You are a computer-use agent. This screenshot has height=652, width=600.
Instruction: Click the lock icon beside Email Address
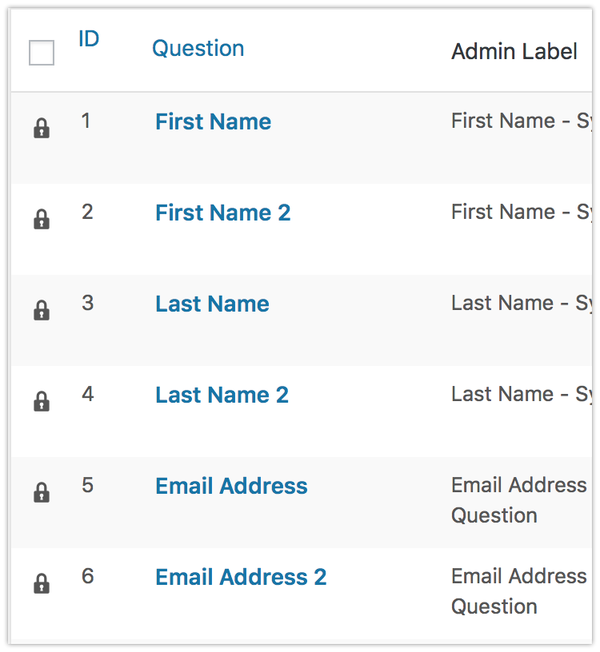(42, 492)
